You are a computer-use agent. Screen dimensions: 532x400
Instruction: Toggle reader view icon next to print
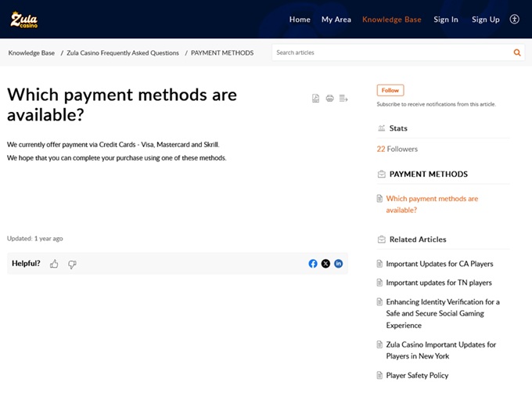coord(343,99)
